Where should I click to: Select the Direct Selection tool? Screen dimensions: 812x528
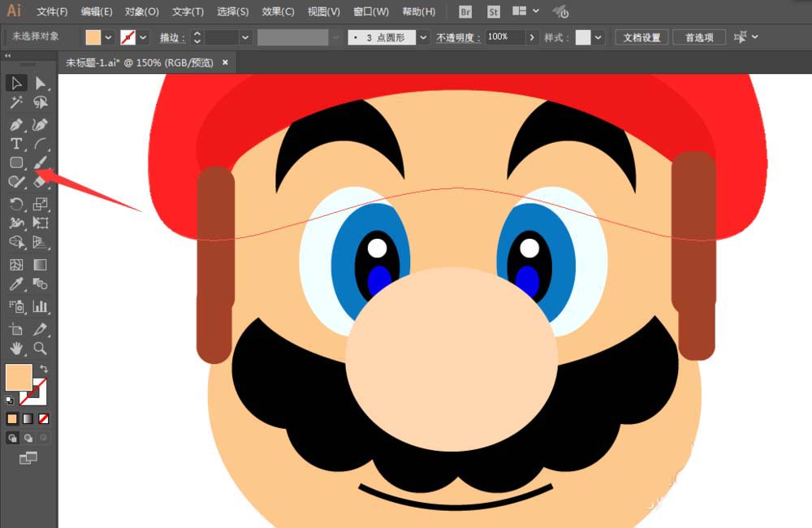tap(41, 83)
